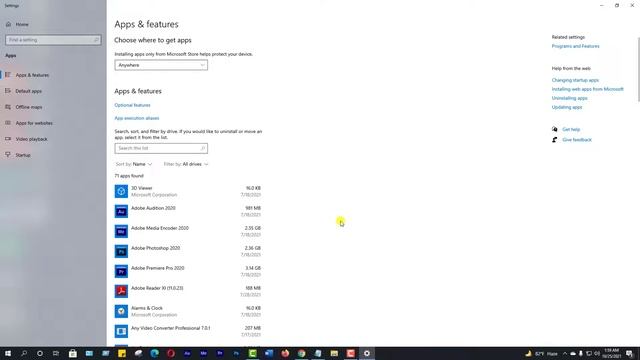Select 'Adobe Premiere Pro 2020' app name text
Viewport: 640px width, 360px height.
tap(158, 268)
